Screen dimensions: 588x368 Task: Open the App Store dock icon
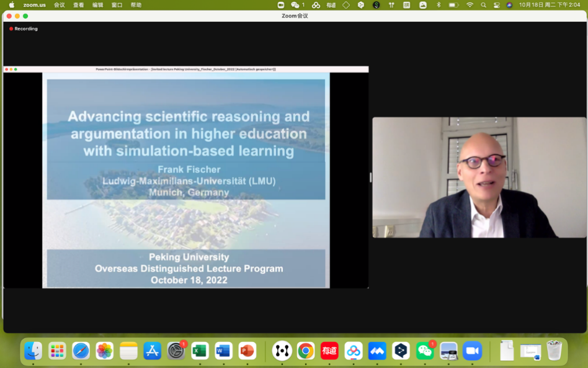click(153, 351)
